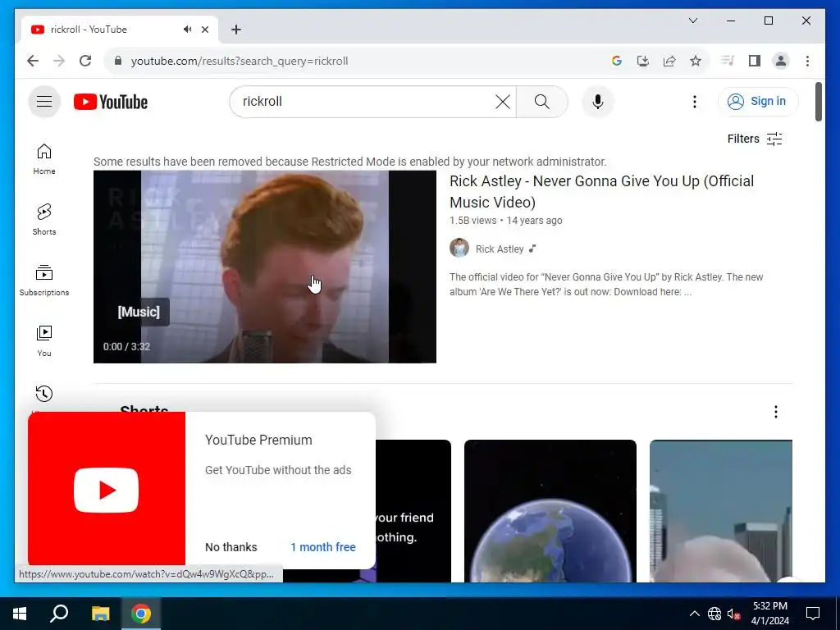Install the app via download icon
This screenshot has width=840, height=630.
pyautogui.click(x=643, y=61)
